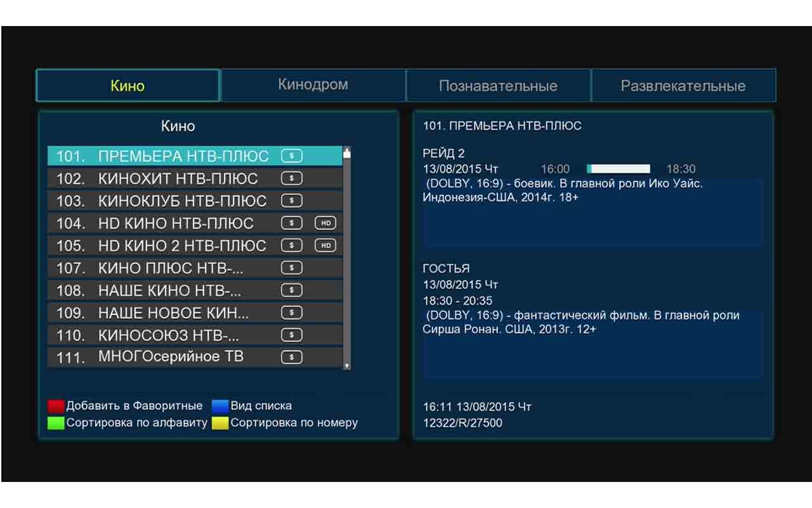The width and height of the screenshot is (812, 508).
Task: Click the paid $ icon on channel 102
Action: [x=292, y=178]
